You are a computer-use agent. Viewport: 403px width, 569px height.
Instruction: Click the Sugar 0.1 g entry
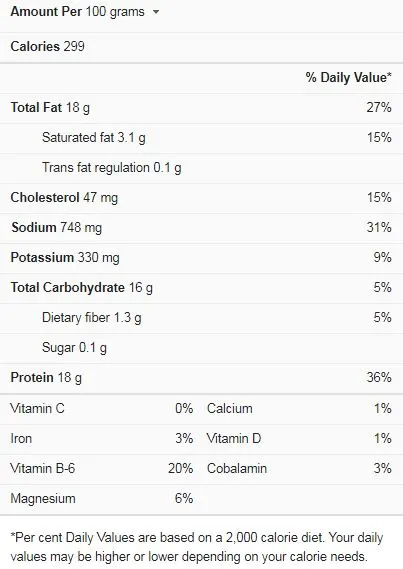click(74, 348)
